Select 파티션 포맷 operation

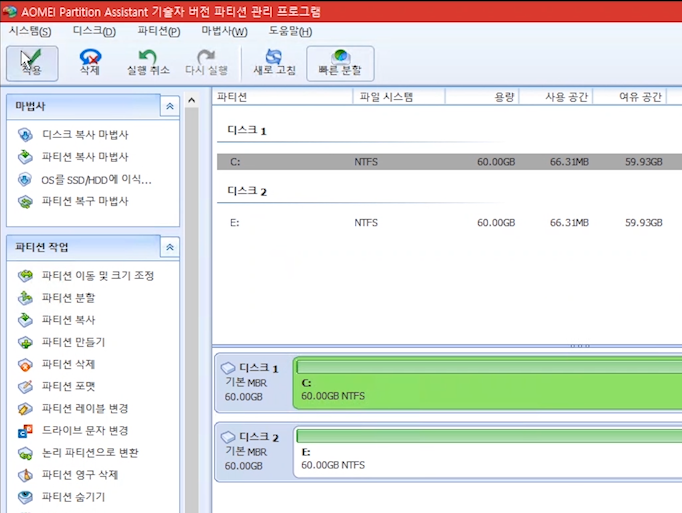(x=56, y=386)
